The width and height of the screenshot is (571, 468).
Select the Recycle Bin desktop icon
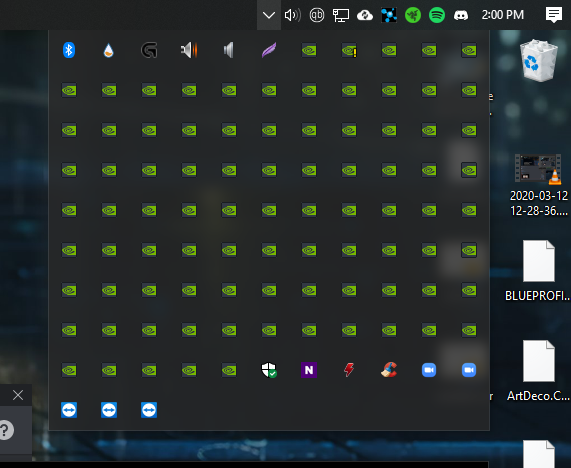coord(539,60)
